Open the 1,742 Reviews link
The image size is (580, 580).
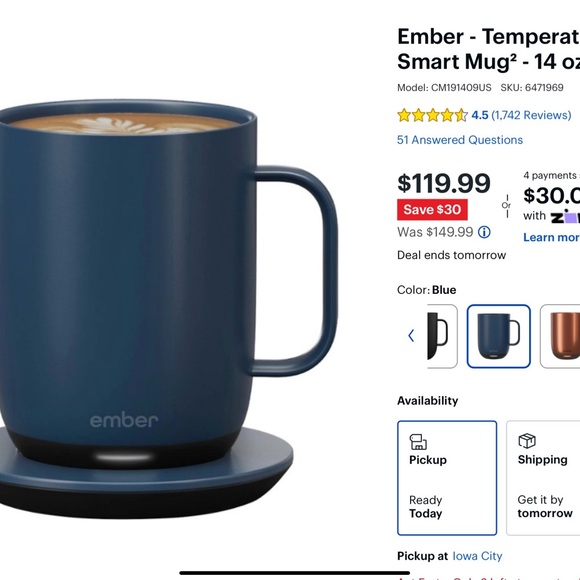pos(531,115)
